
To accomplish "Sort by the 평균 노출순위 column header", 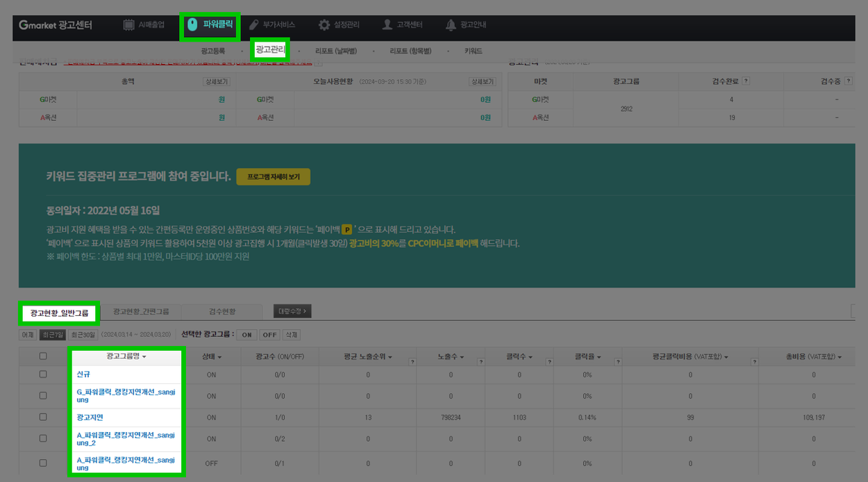I will [x=368, y=357].
